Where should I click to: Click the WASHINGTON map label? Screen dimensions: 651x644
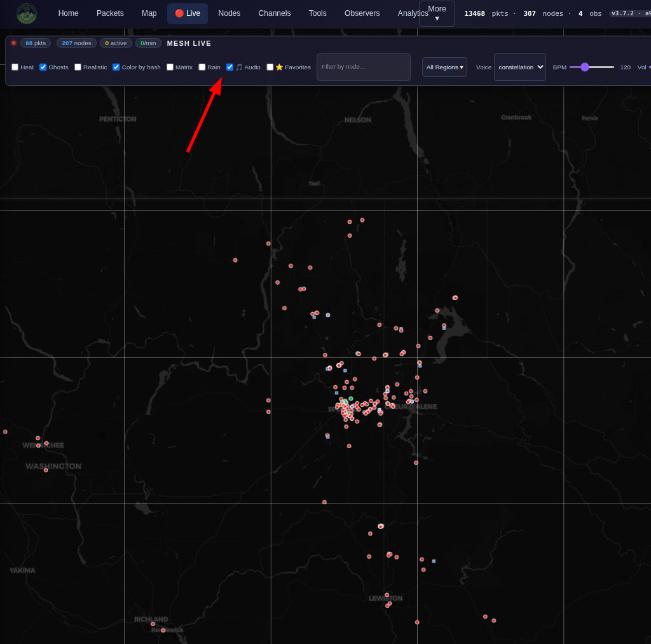coord(53,466)
